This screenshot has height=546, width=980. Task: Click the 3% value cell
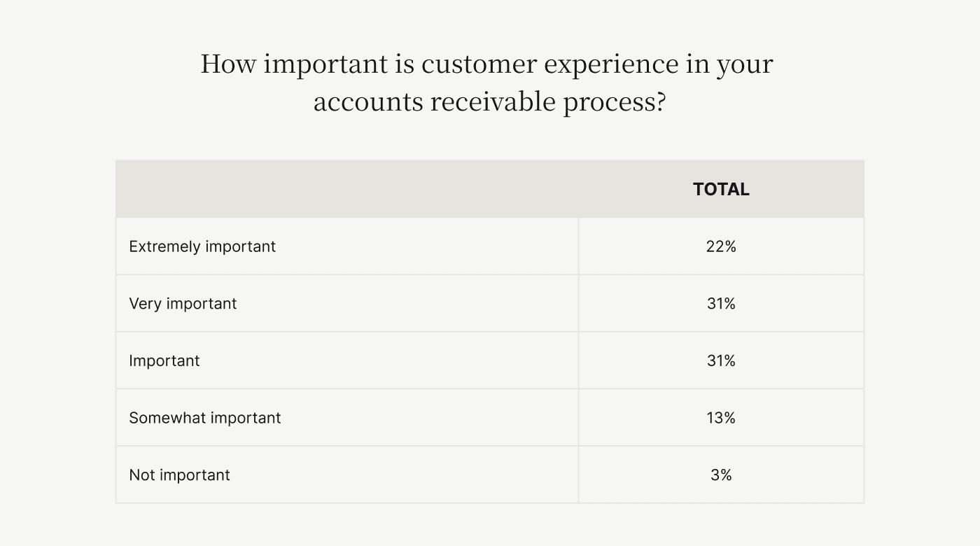tap(721, 475)
